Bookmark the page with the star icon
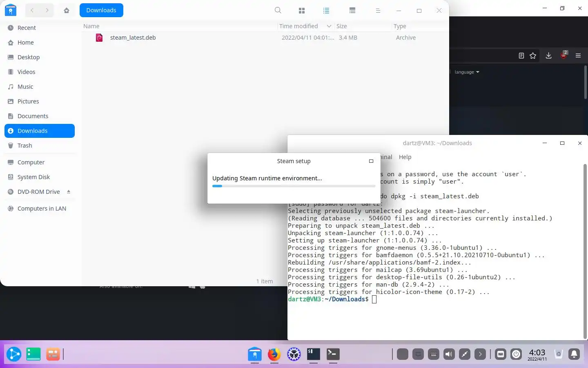Image resolution: width=588 pixels, height=368 pixels. [x=533, y=56]
